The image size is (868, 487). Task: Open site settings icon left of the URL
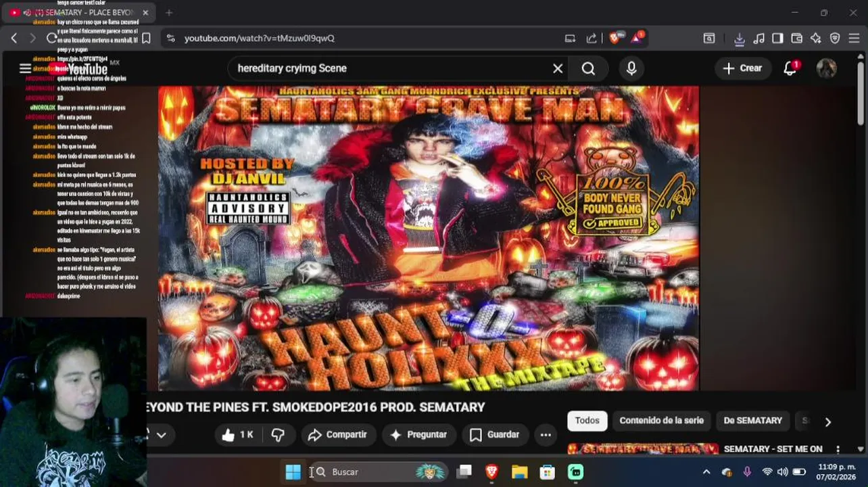(170, 39)
